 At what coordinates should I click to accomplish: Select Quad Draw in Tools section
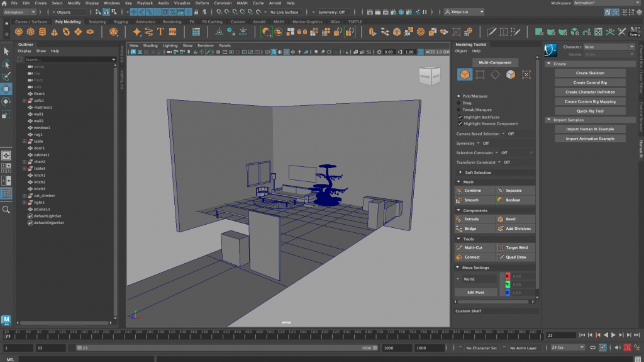[x=516, y=257]
